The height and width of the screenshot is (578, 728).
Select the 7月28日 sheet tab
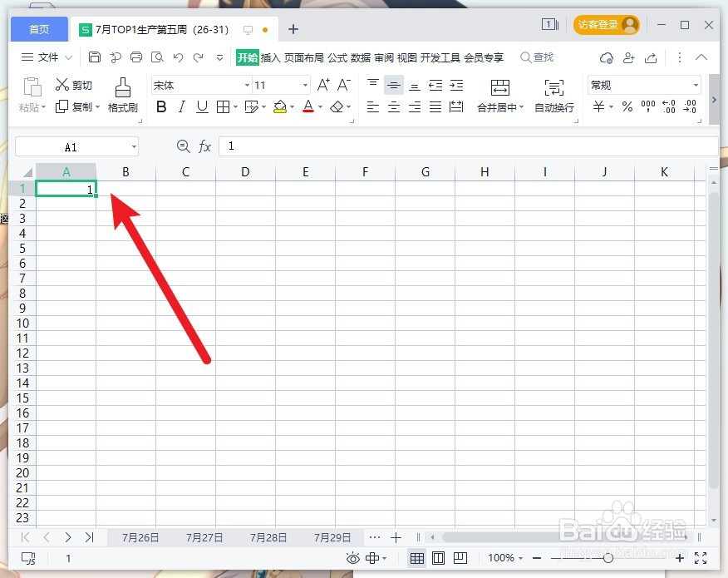pos(268,537)
